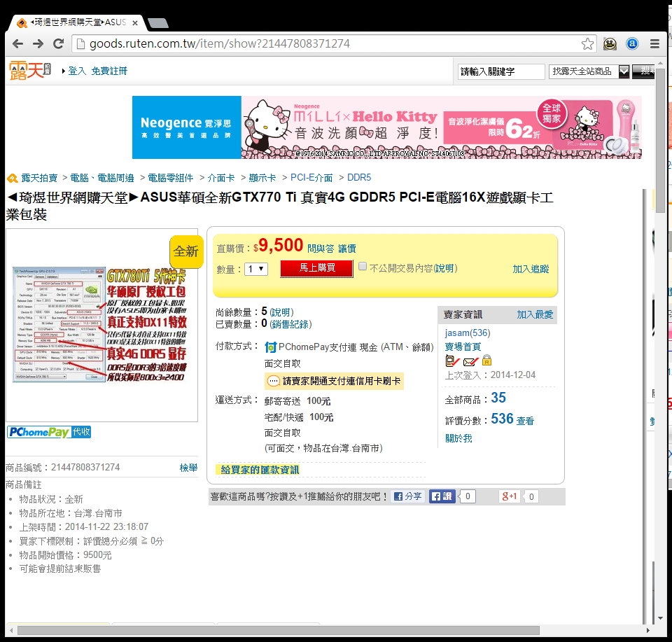Image resolution: width=672 pixels, height=642 pixels.
Task: Go to 露天拍賣 breadcrumb
Action: pos(39,178)
